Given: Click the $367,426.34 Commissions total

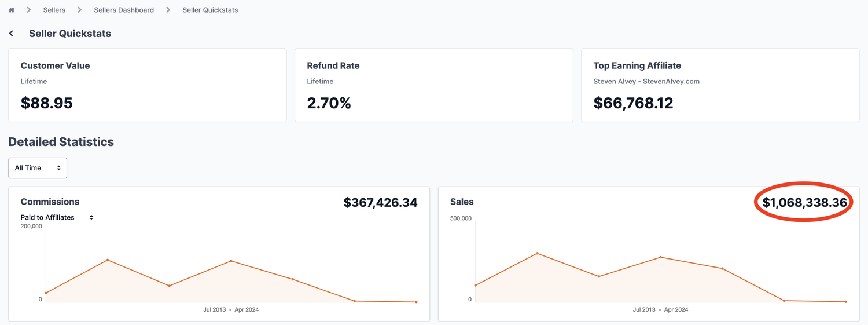Looking at the screenshot, I should click(x=380, y=202).
